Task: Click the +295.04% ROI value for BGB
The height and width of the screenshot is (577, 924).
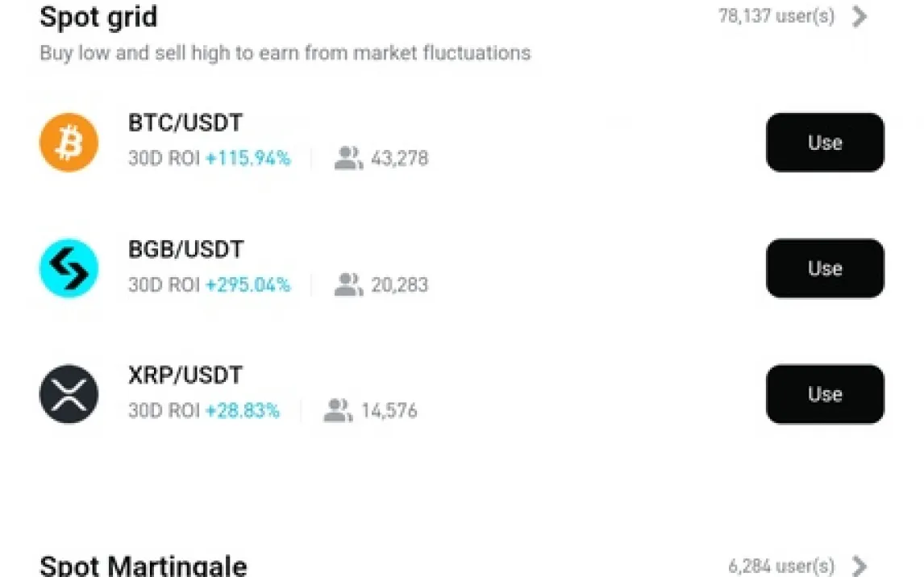Action: (x=248, y=284)
